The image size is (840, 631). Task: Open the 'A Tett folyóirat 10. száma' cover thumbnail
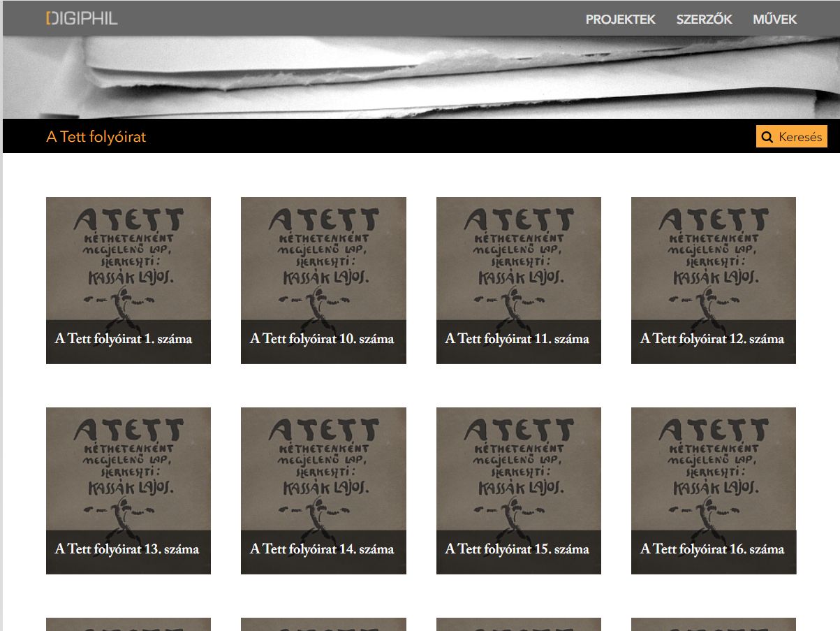323,280
